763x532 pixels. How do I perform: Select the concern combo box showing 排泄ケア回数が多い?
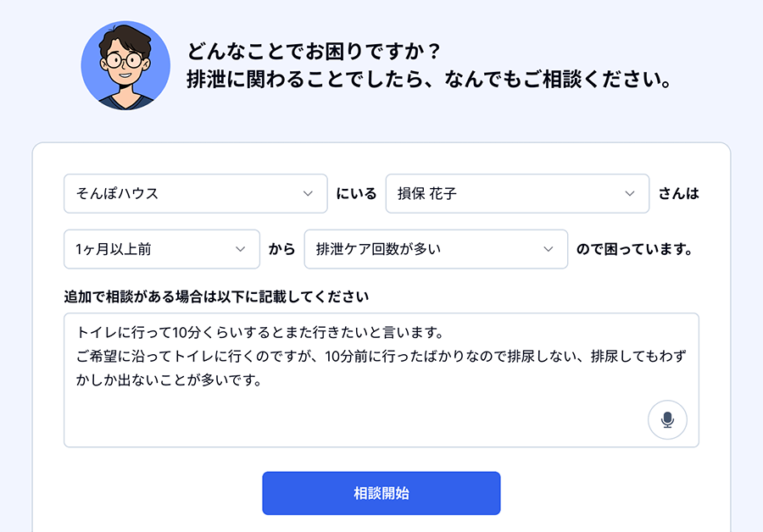[x=436, y=249]
